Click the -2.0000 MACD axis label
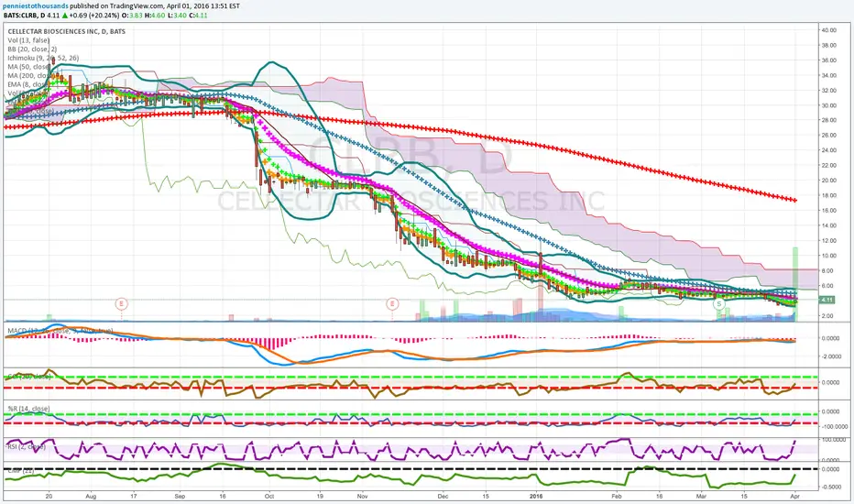 tap(830, 356)
